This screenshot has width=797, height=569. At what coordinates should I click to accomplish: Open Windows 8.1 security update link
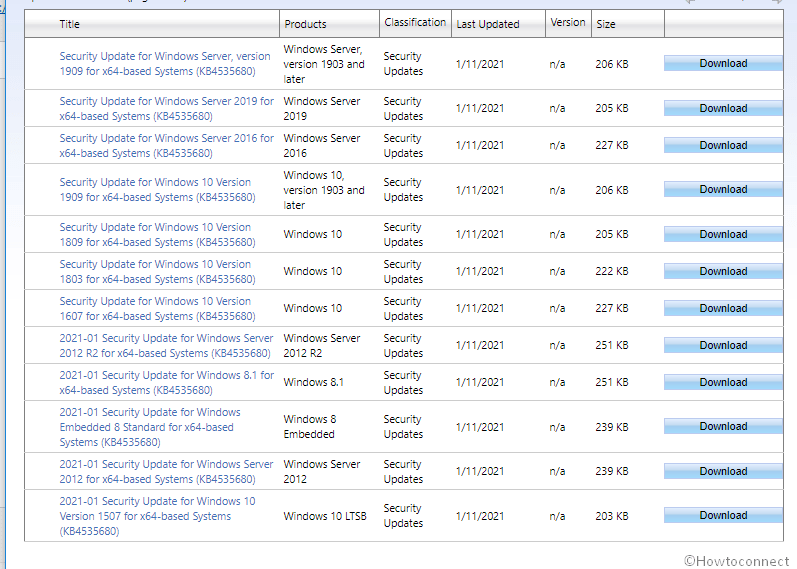166,382
